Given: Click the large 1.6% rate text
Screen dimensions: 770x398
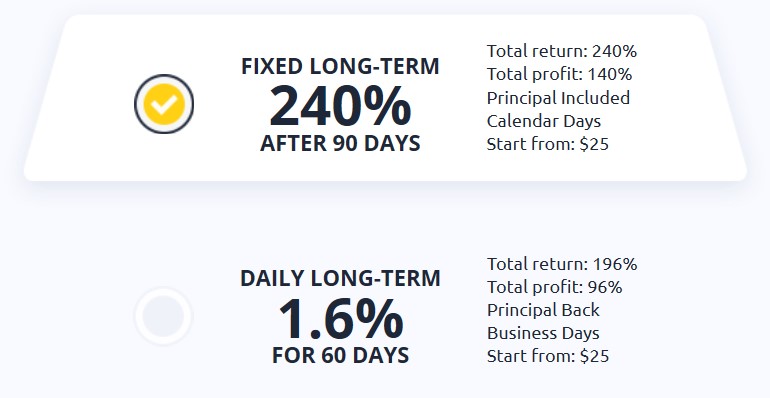Looking at the screenshot, I should 340,319.
